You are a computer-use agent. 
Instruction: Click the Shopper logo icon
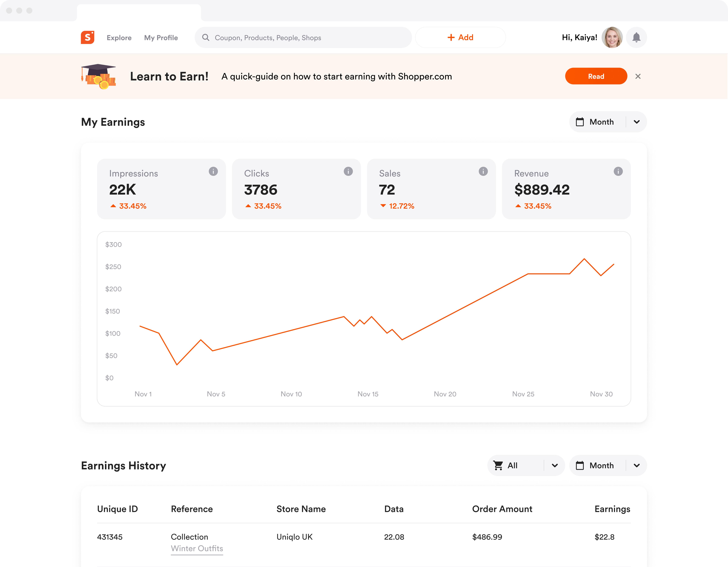(x=87, y=37)
